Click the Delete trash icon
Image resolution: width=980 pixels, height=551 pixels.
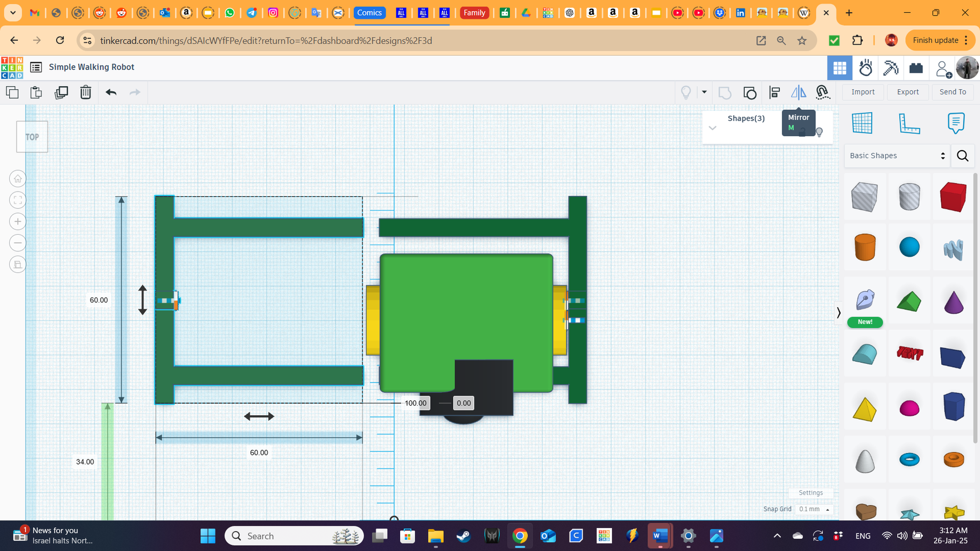point(86,92)
